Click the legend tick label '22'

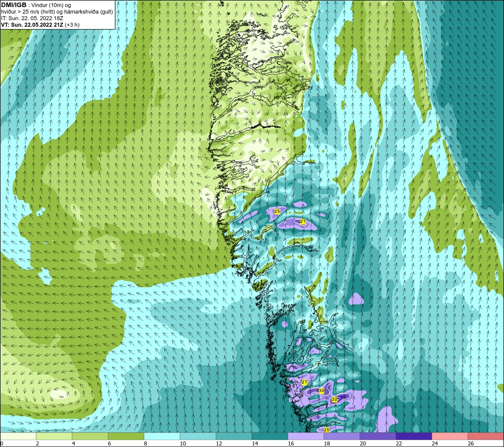[x=399, y=443]
